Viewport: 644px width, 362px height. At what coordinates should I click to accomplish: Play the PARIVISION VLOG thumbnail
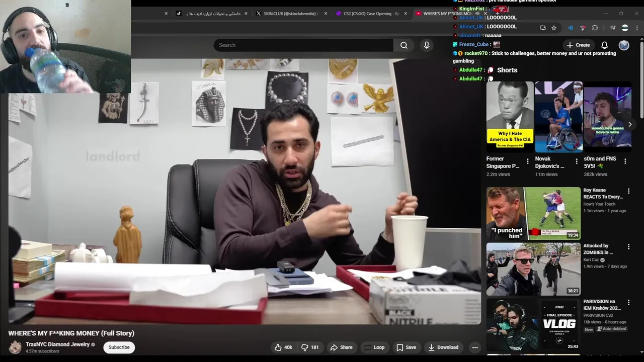(533, 325)
